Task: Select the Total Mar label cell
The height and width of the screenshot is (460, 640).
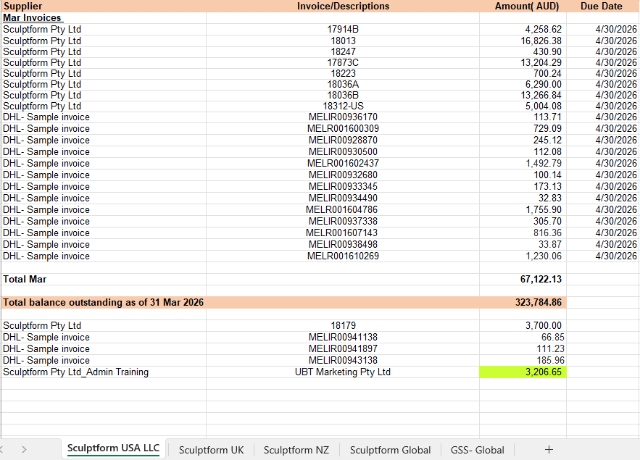Action: coord(104,279)
